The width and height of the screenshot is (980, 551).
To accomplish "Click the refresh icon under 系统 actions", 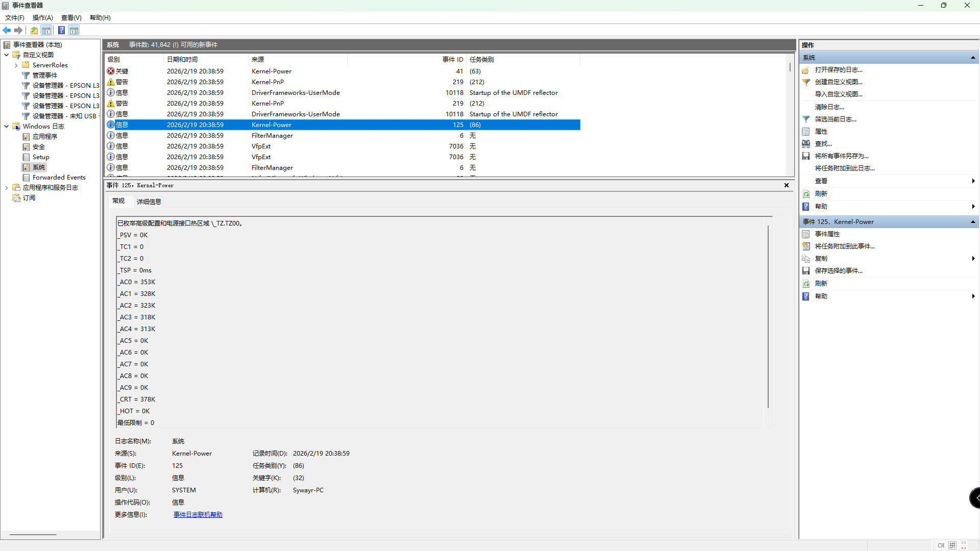I will (x=806, y=194).
